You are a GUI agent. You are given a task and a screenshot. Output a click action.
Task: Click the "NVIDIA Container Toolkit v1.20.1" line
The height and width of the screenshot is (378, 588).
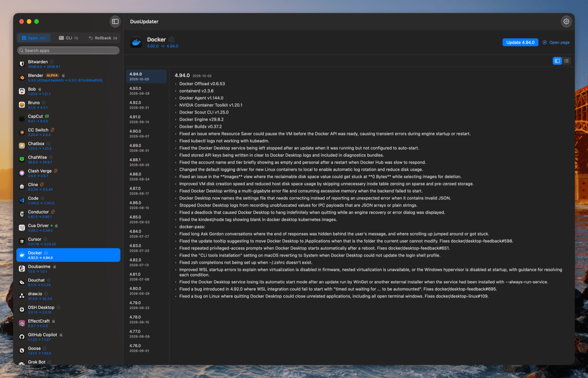(x=211, y=105)
